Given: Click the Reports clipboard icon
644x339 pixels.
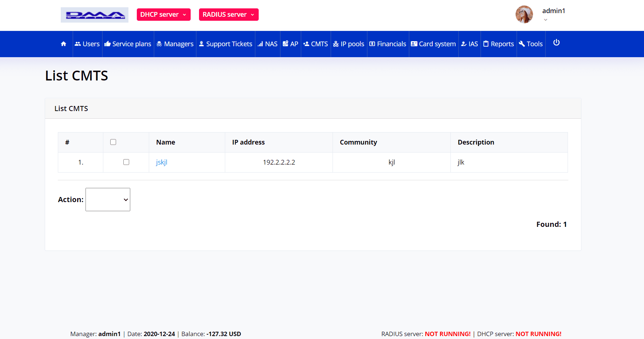Looking at the screenshot, I should click(486, 44).
